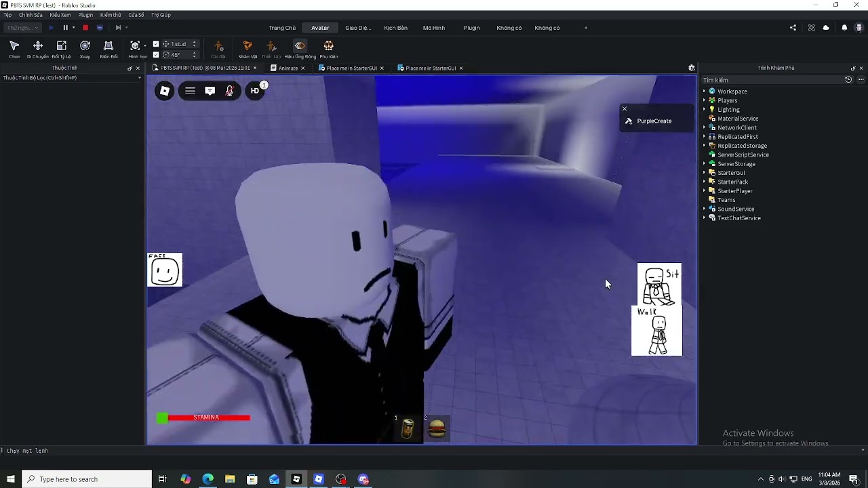
Task: Open the cloud publish icon
Action: [826, 28]
